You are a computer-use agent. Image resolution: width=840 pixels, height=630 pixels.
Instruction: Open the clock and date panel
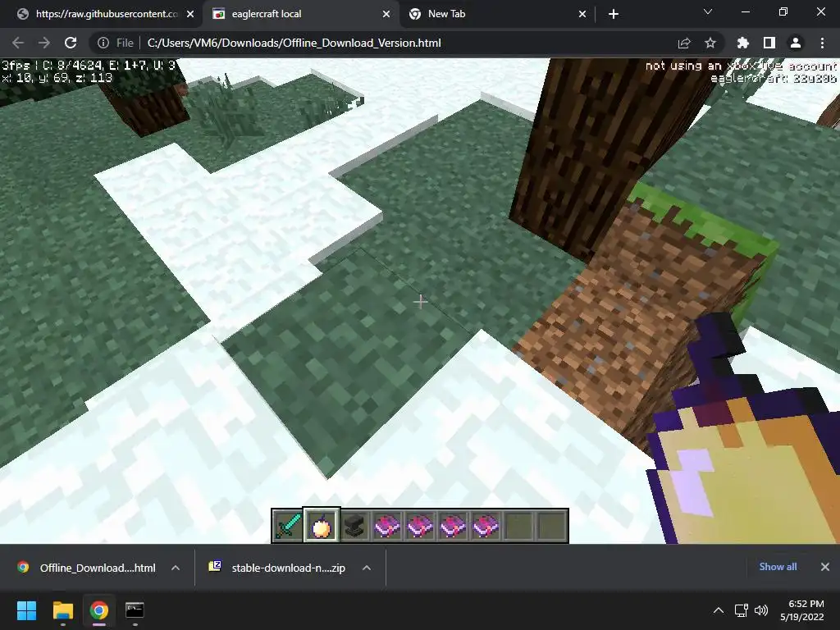[x=802, y=610]
